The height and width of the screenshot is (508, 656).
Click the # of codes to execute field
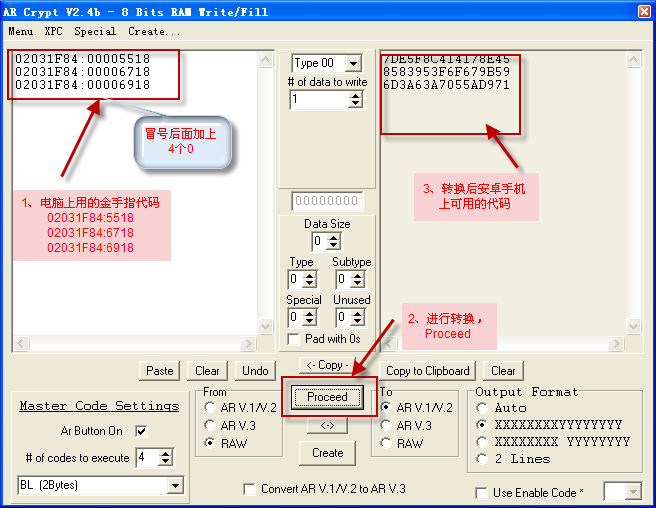(148, 457)
